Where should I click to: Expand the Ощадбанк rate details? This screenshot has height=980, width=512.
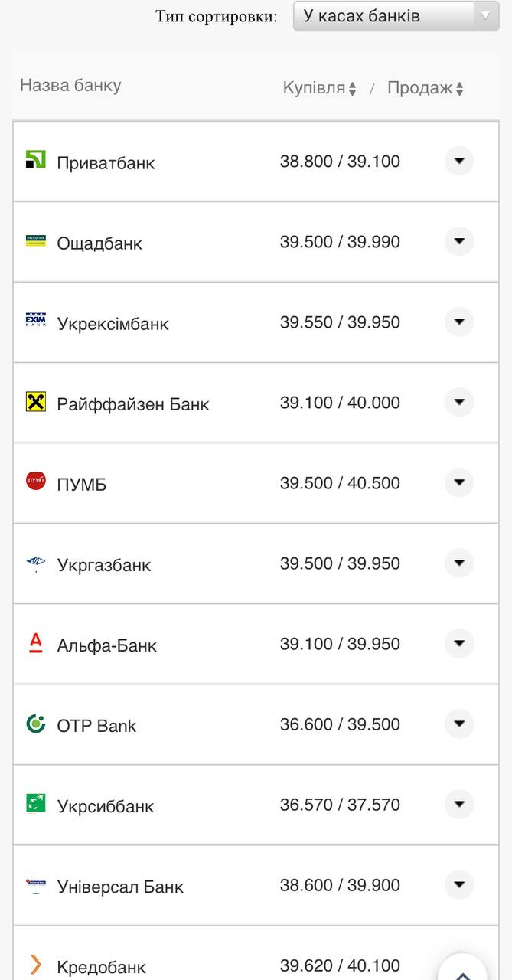[459, 241]
